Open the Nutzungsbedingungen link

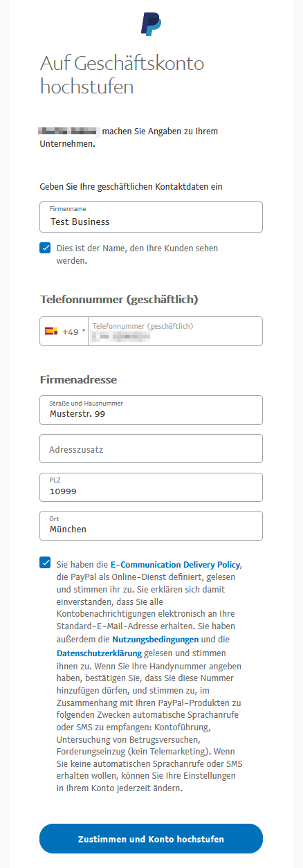tap(156, 640)
